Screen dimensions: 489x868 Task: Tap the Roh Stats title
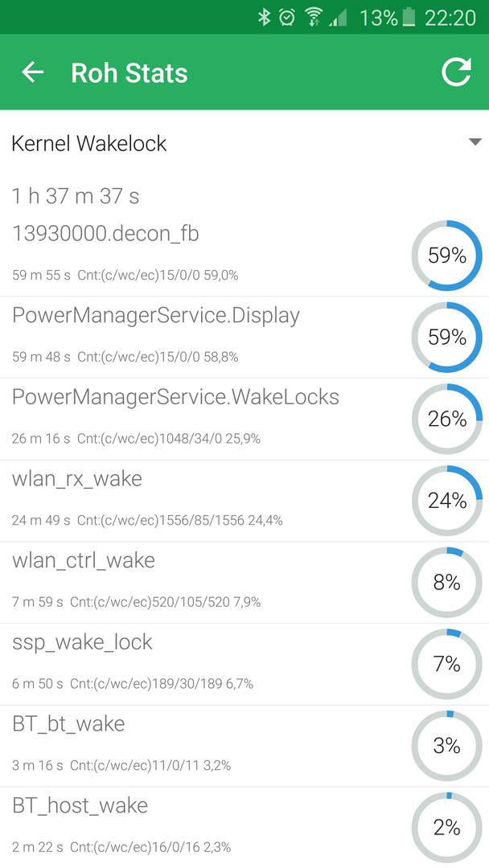click(x=129, y=73)
